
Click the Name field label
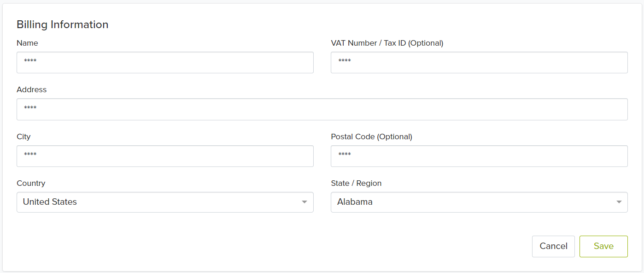click(27, 43)
